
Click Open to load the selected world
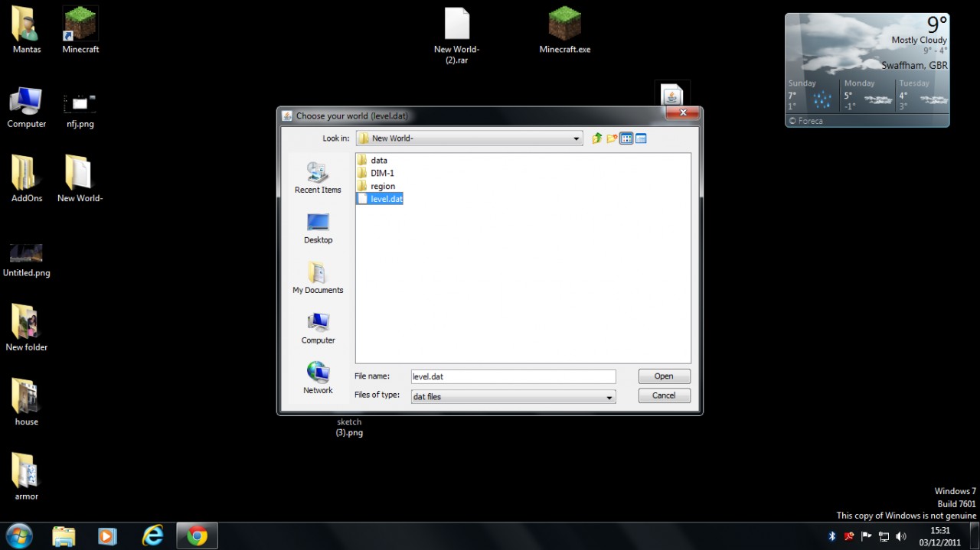point(664,376)
